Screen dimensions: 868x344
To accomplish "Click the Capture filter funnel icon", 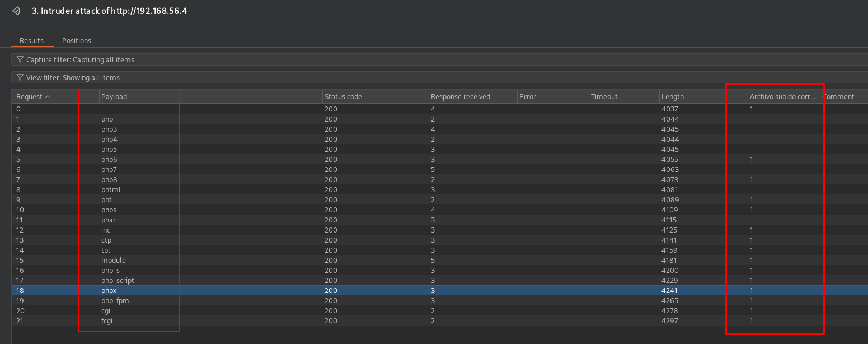I will pos(20,59).
